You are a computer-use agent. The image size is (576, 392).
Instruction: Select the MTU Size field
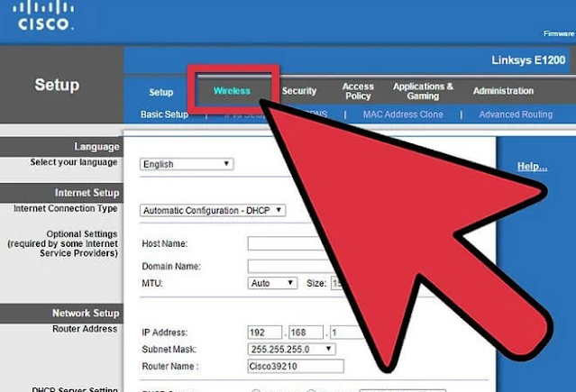[337, 283]
